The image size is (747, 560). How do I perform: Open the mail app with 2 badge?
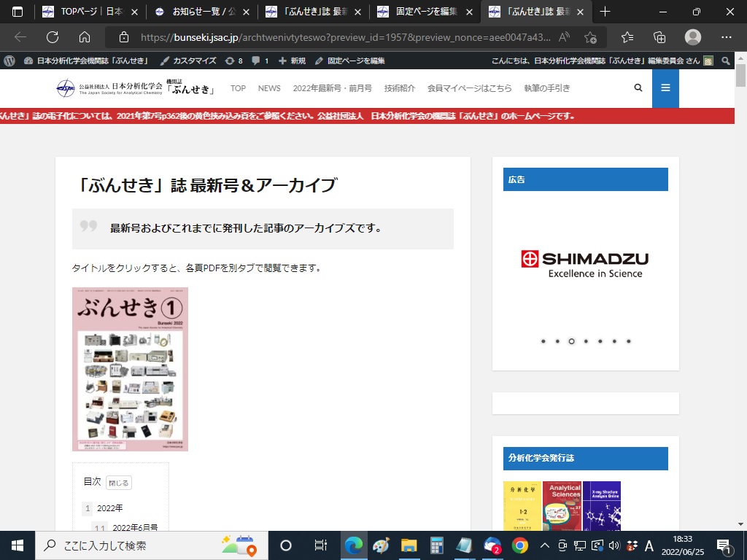(x=492, y=545)
